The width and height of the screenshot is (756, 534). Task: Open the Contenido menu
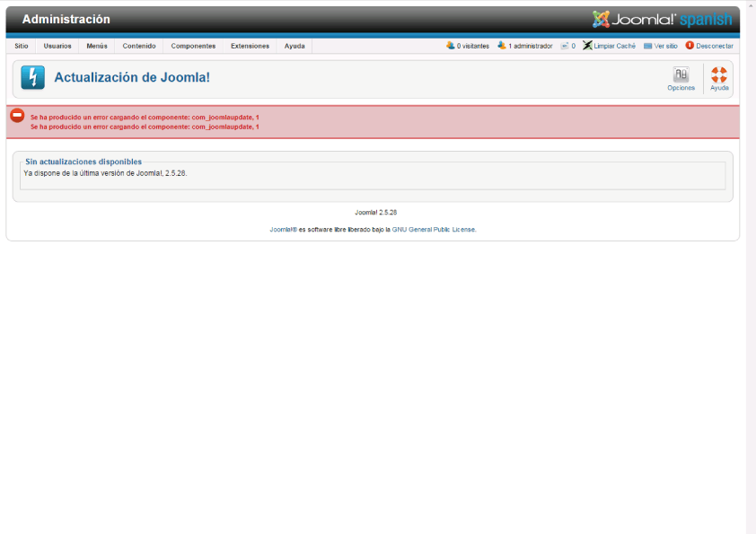[139, 46]
